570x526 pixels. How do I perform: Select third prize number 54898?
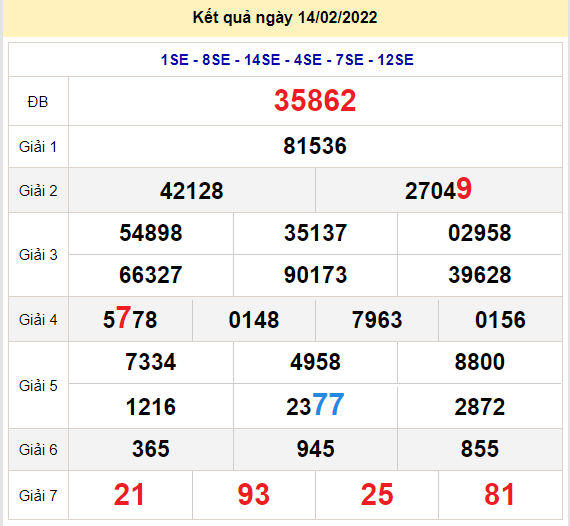click(151, 233)
